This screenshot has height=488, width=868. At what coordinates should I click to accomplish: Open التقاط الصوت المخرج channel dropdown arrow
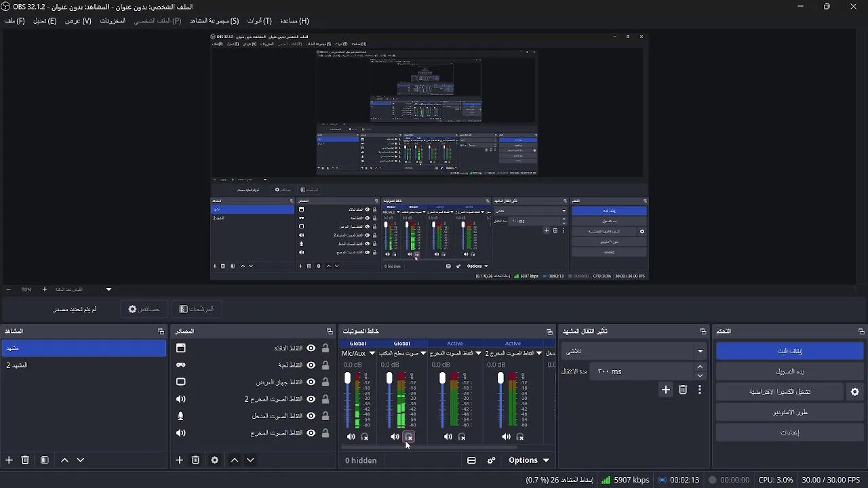(478, 353)
